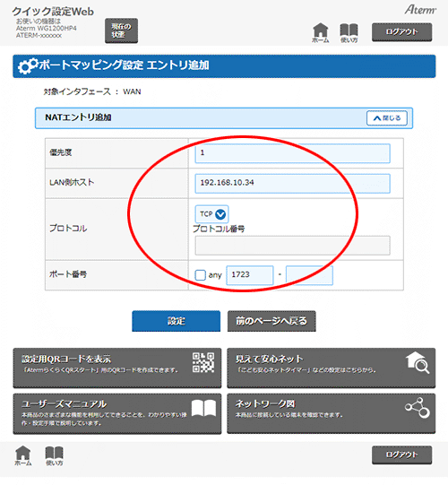This screenshot has height=485, width=448.
Task: Click the 優先度 input field
Action: pos(292,153)
